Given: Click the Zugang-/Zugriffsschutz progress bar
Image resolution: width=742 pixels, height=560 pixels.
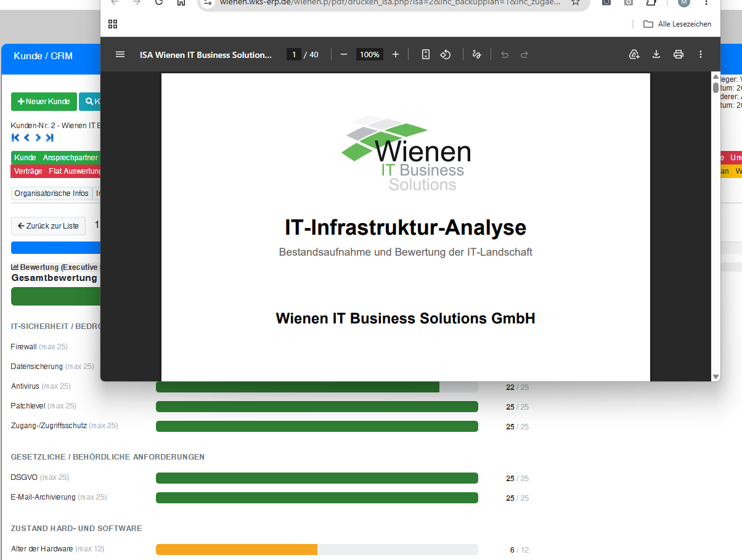Looking at the screenshot, I should (x=317, y=426).
